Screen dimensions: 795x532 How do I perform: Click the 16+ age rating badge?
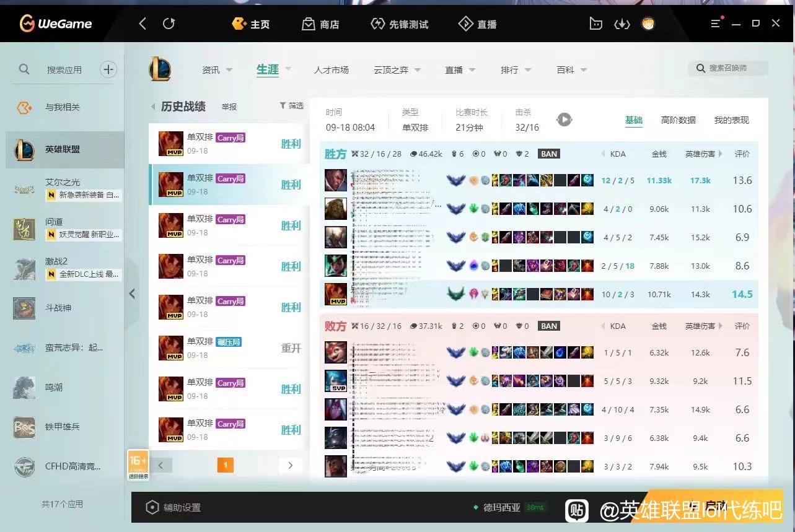[138, 465]
